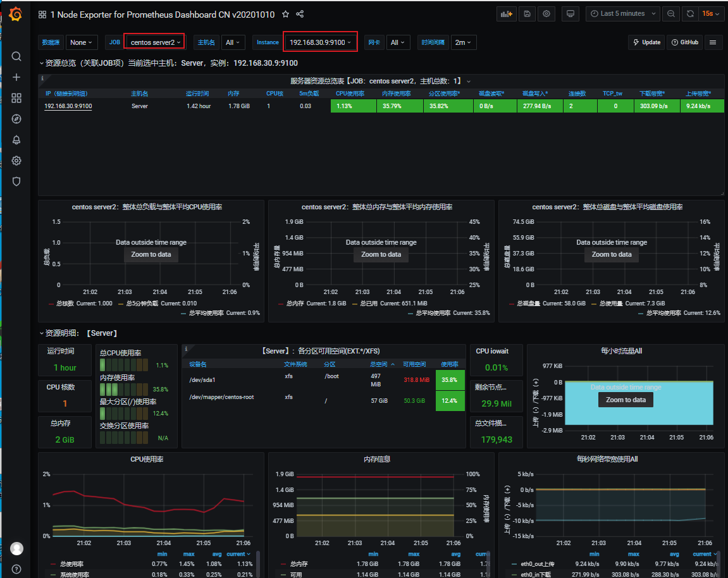Star this dashboard as favorite

[x=285, y=15]
